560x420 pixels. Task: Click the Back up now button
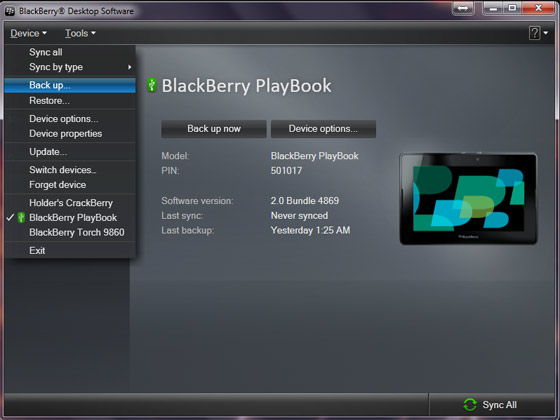click(214, 129)
